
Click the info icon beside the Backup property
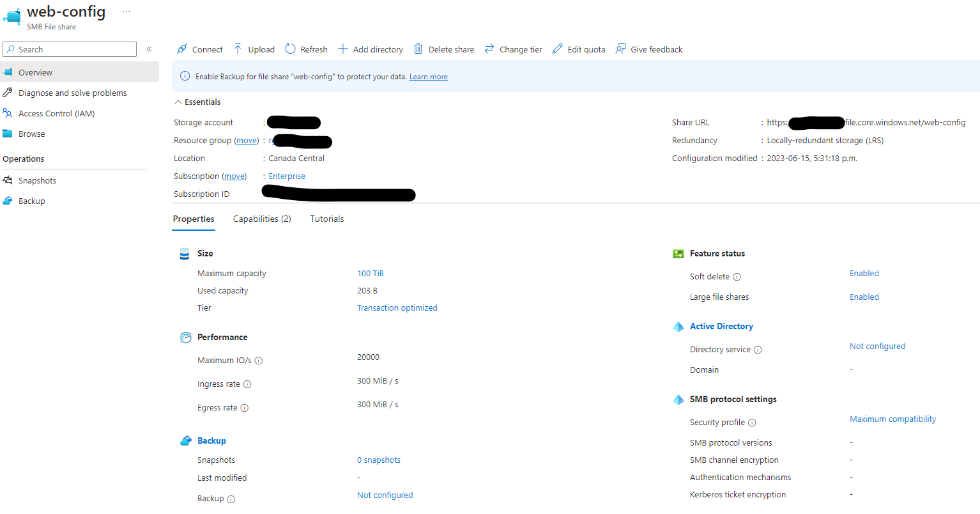pos(231,499)
